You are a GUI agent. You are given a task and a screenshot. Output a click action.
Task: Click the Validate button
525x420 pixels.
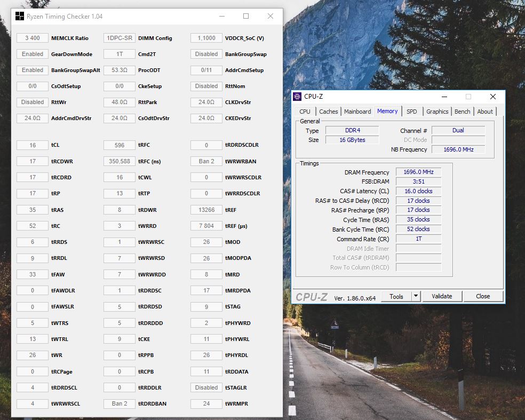tap(442, 296)
